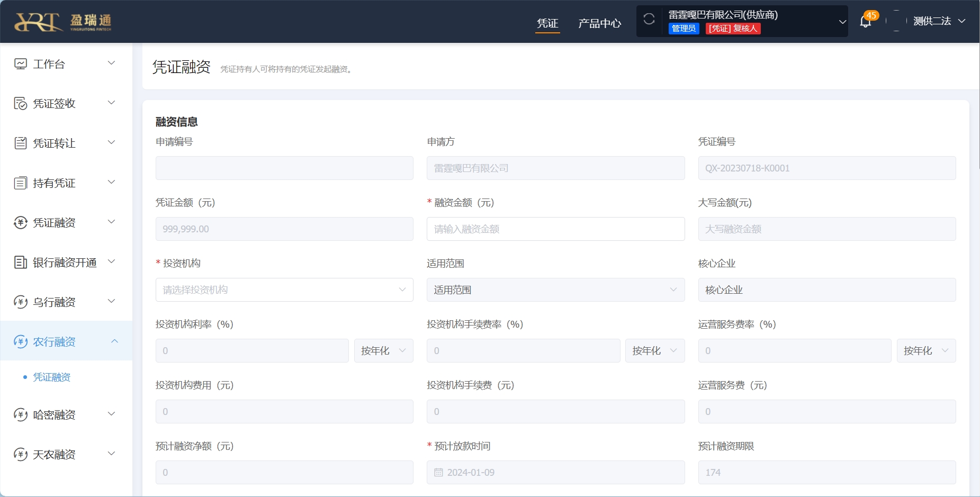Click the 大写金额 field
Screen dimensions: 980x497
coord(827,229)
